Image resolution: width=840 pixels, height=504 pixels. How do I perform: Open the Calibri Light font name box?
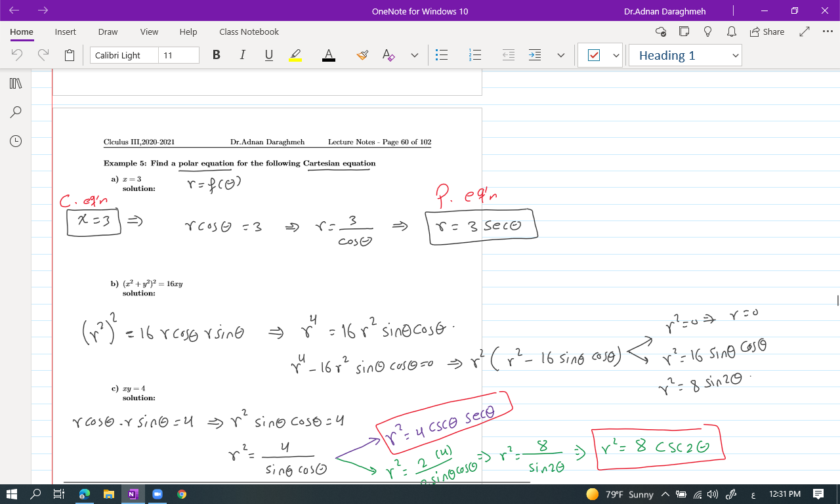[x=124, y=56]
